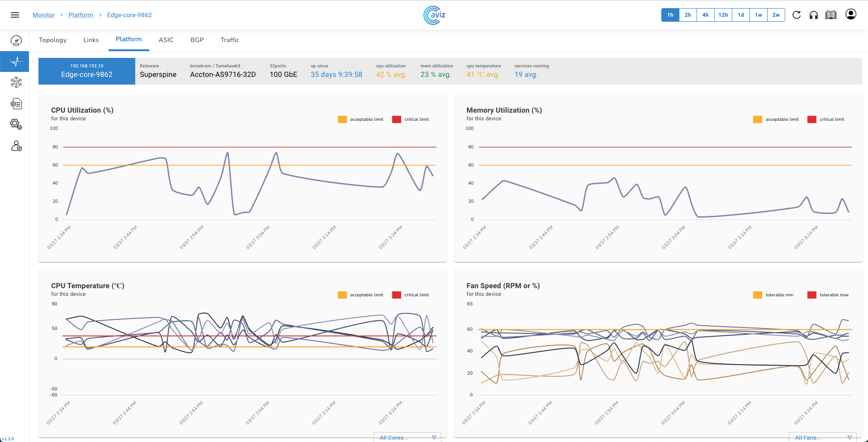Image resolution: width=868 pixels, height=442 pixels.
Task: Open the user admin settings sidebar icon
Action: [16, 146]
